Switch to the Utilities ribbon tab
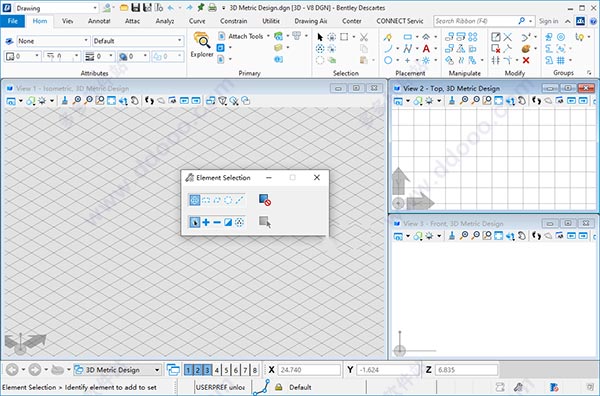 tap(271, 21)
